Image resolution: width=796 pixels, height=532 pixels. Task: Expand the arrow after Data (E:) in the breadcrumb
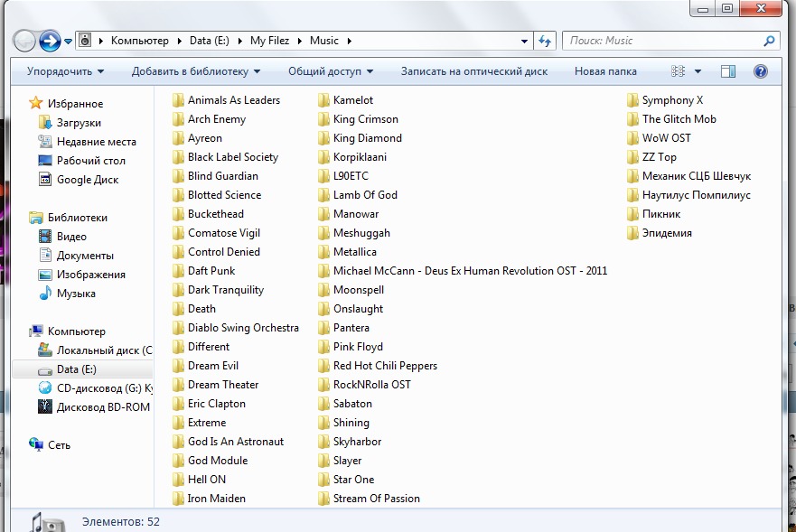click(239, 42)
